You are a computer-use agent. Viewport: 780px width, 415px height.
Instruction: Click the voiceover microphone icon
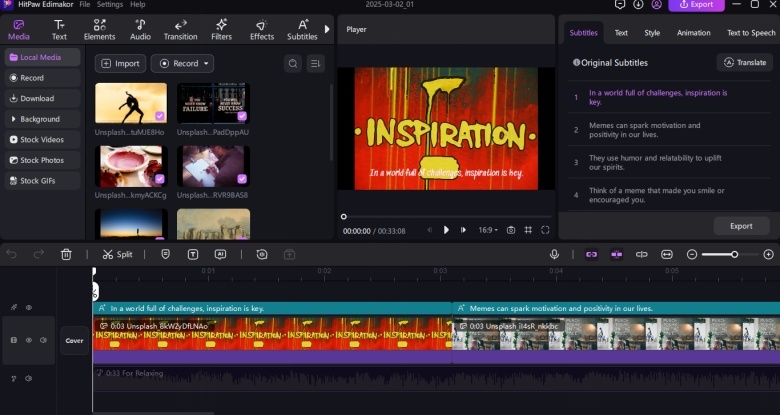[554, 254]
